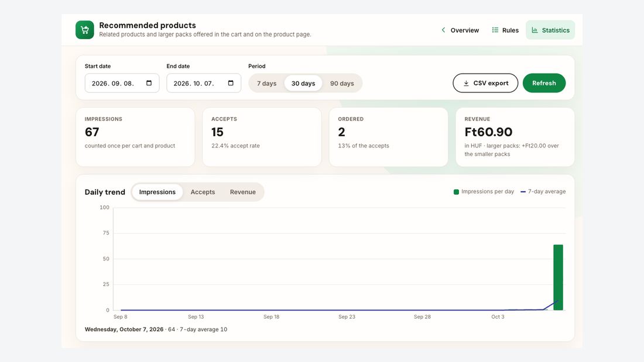The image size is (644, 362).
Task: Click the download icon in CSV export
Action: click(466, 83)
